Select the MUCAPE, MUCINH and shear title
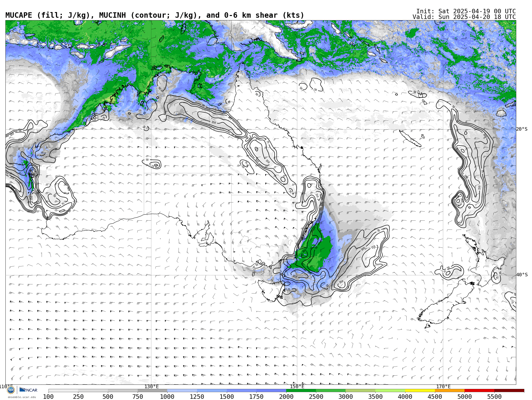 point(155,15)
